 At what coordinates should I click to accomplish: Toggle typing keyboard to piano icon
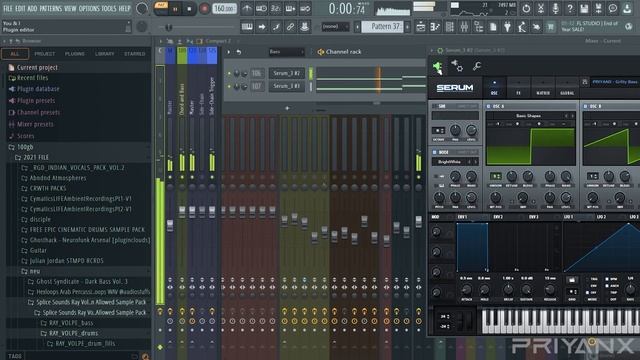(247, 27)
